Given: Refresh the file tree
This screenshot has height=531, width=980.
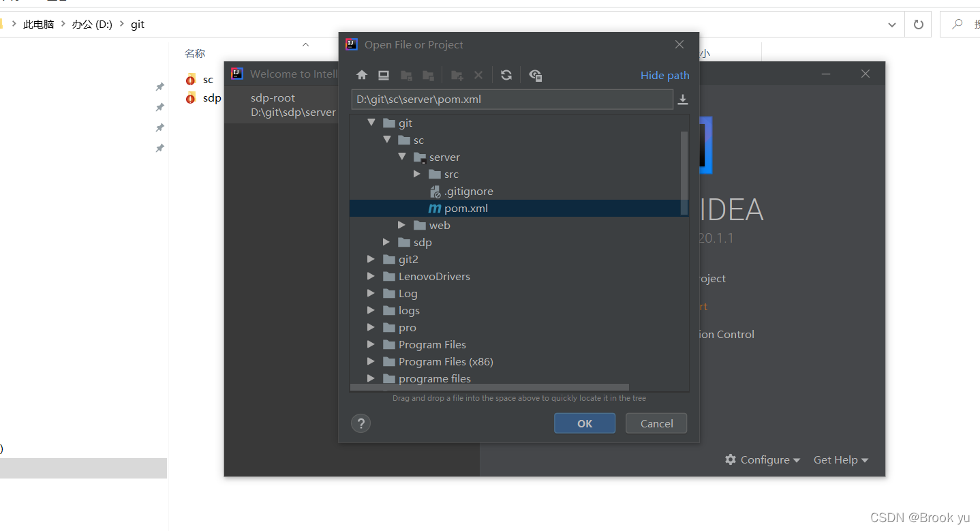Looking at the screenshot, I should pos(506,75).
